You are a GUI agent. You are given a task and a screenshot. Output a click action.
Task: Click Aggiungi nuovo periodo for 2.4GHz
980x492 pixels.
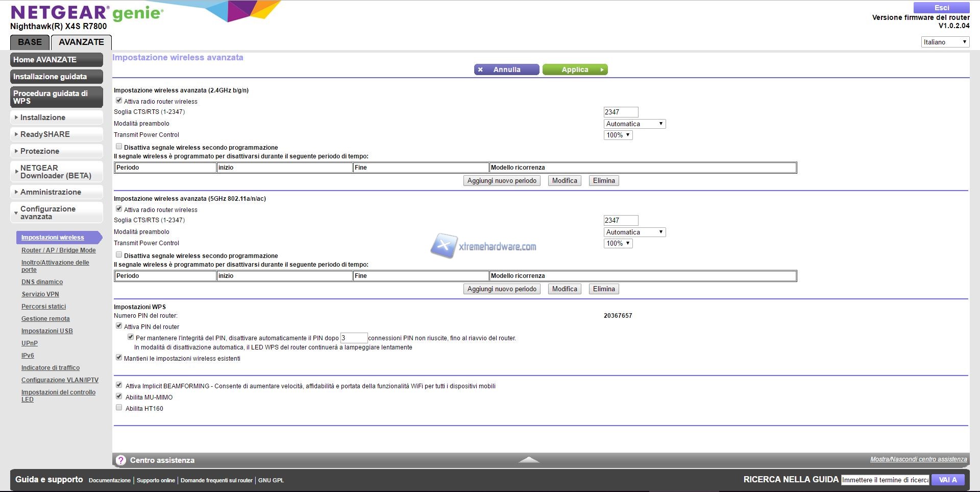[502, 180]
